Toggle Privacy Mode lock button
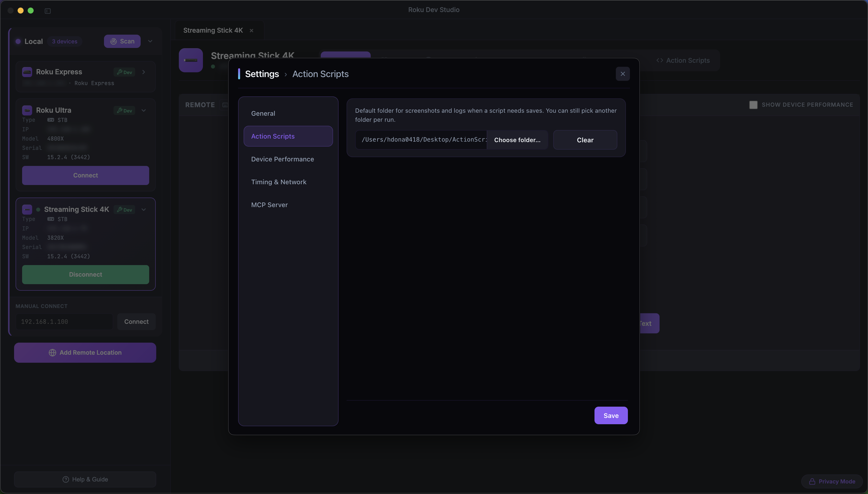 click(832, 481)
